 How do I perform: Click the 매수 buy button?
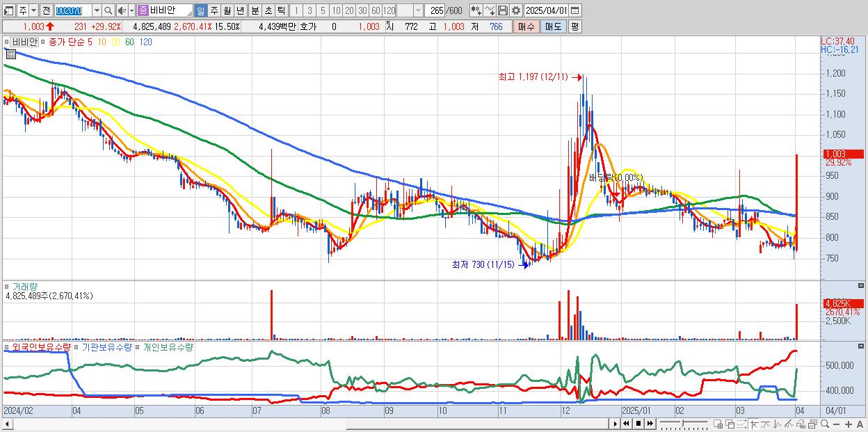point(527,26)
